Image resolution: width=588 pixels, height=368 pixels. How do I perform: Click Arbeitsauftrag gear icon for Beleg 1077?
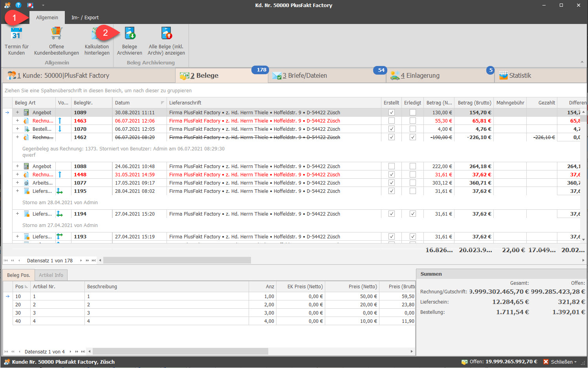(26, 183)
